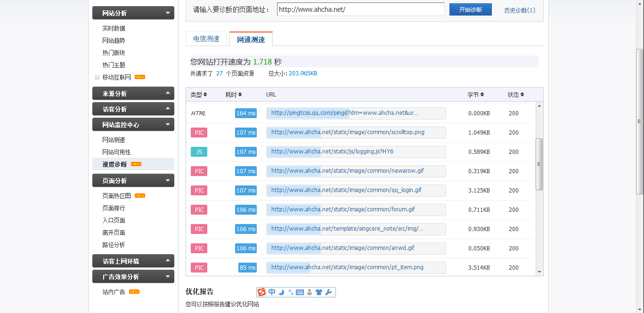The width and height of the screenshot is (644, 313).
Task: Click the PIC badge on scrolltop.png row
Action: pos(199,133)
